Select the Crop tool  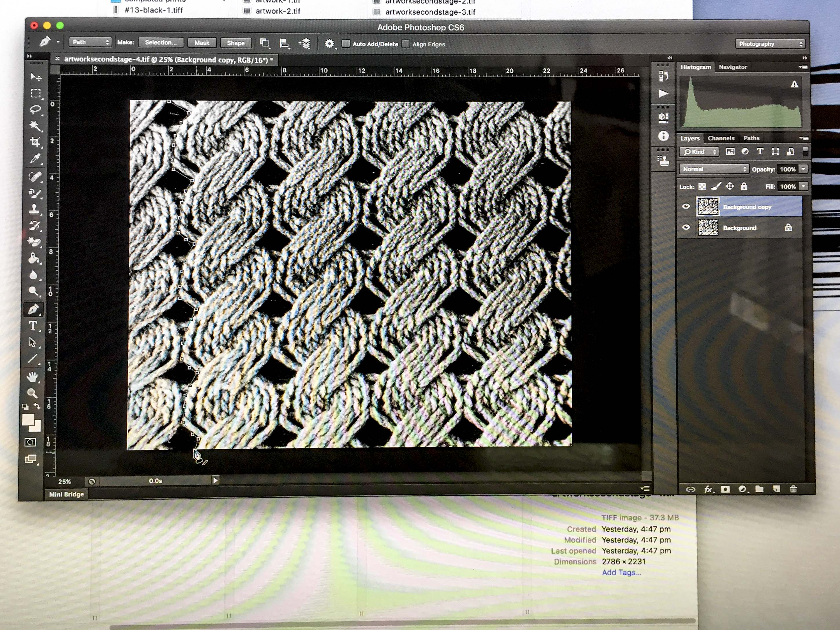35,142
